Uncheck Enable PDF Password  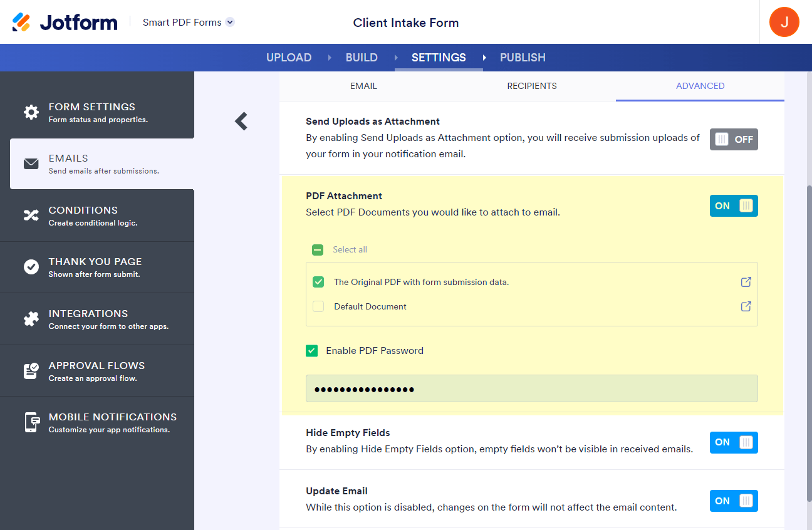point(311,351)
